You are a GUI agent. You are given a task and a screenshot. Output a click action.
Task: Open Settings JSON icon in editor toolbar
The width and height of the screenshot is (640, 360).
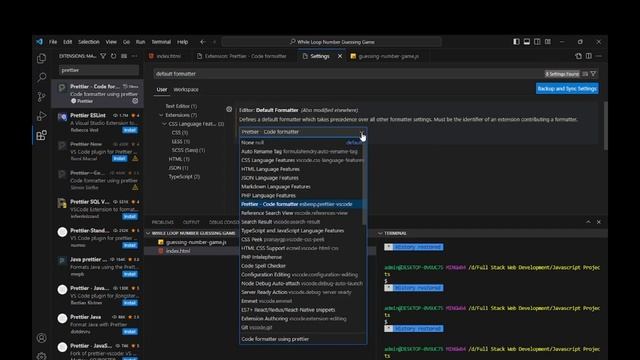point(578,56)
